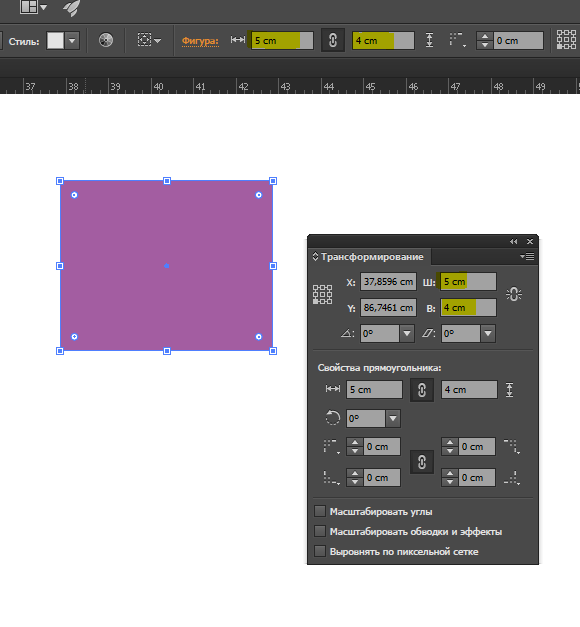Open the Transform panel flyout menu

(x=527, y=256)
